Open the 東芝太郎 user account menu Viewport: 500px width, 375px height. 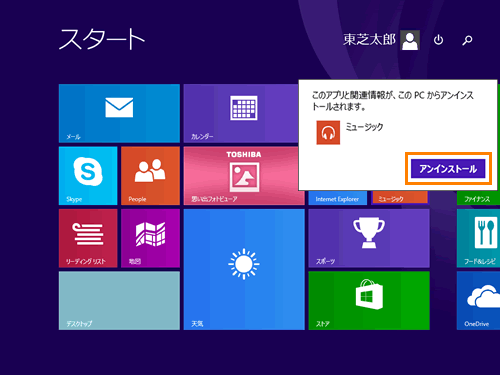tap(381, 40)
